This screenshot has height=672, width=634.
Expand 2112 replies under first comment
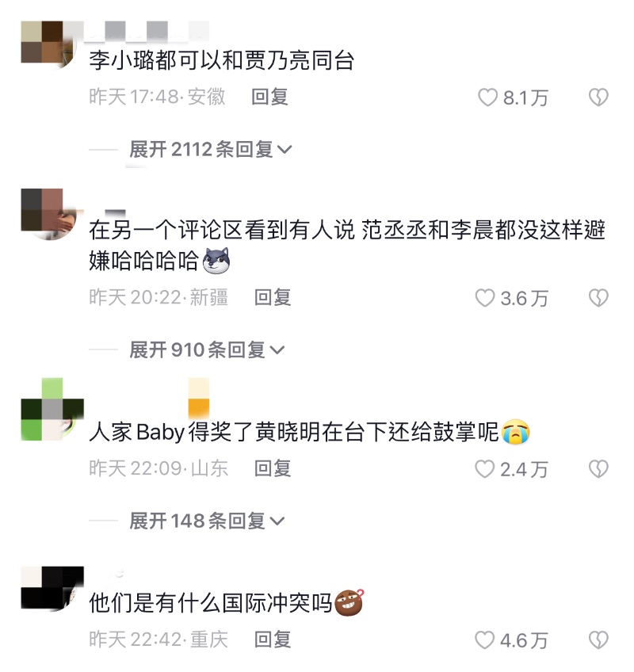(x=211, y=150)
